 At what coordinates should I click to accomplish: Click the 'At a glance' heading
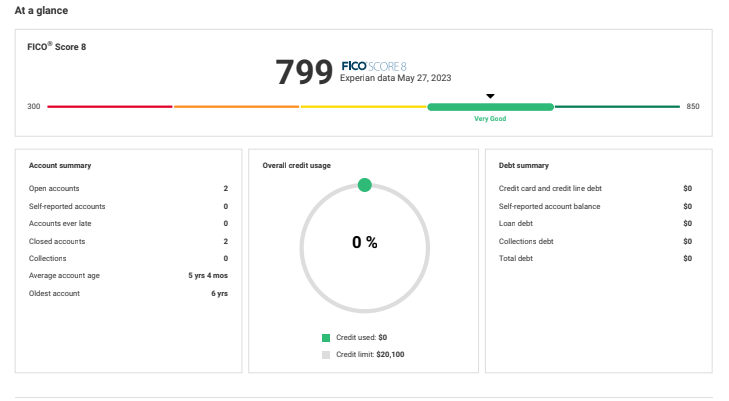(41, 10)
